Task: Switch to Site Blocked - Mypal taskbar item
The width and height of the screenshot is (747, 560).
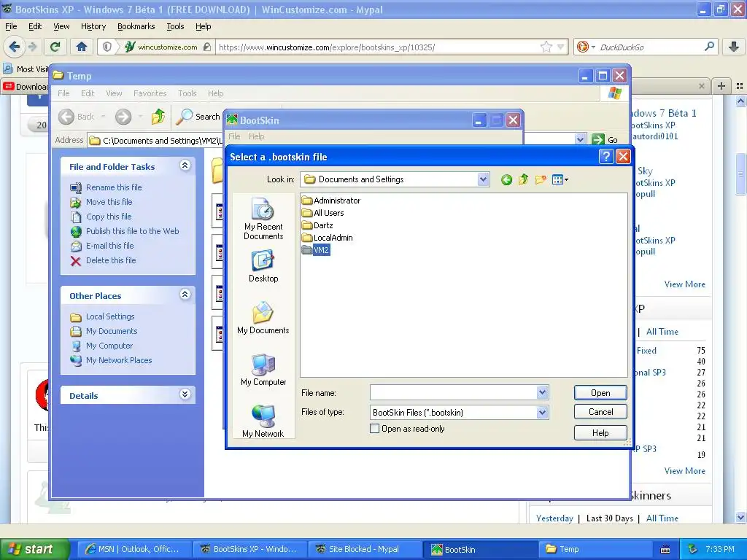Action: (364, 550)
